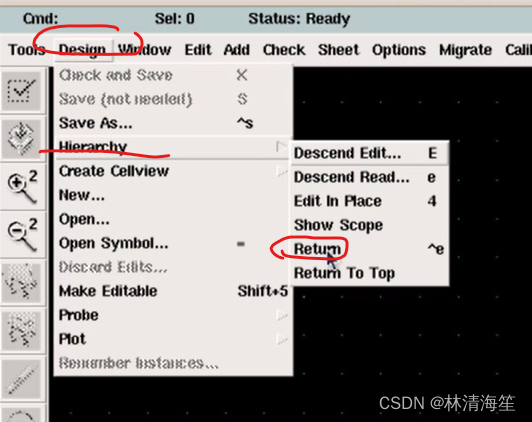Click the Stretch tool icon in sidebar

point(22,282)
